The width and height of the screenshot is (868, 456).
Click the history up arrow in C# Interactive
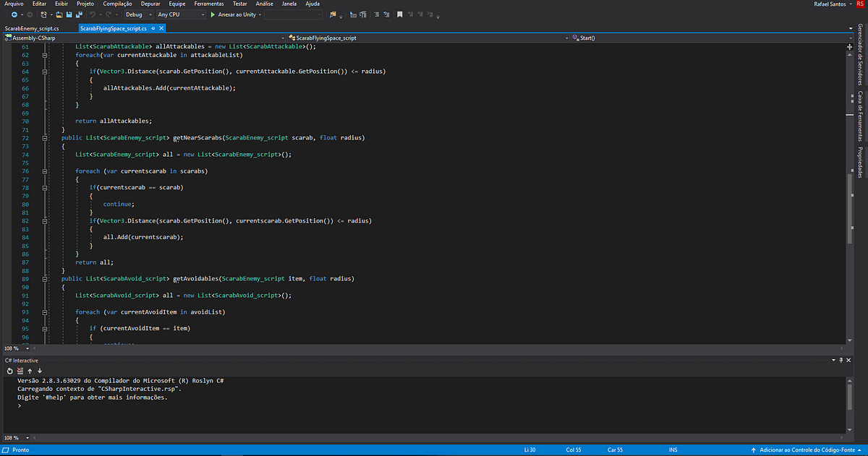coord(30,371)
